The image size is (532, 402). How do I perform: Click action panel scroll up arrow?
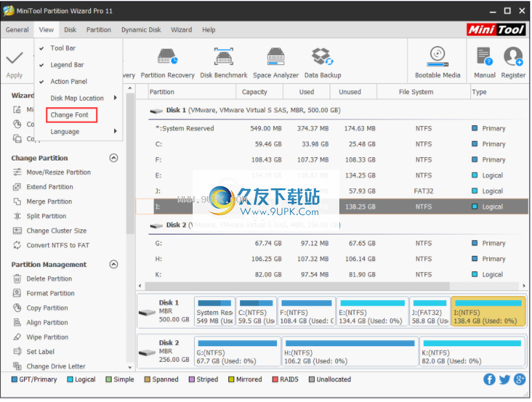click(130, 88)
